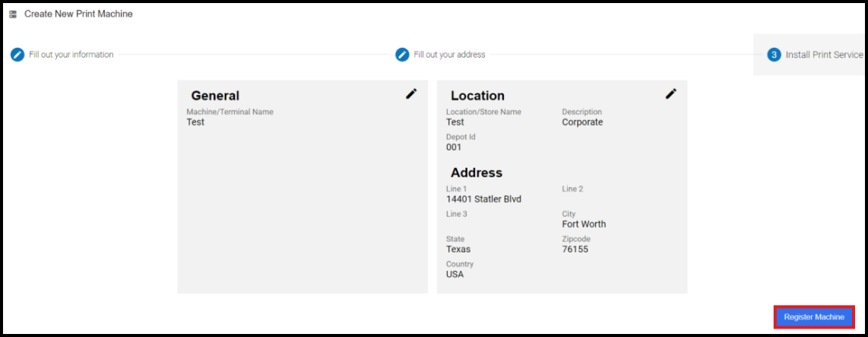Click the pencil icon for address step
Viewport: 868px width, 337px height.
tap(402, 55)
